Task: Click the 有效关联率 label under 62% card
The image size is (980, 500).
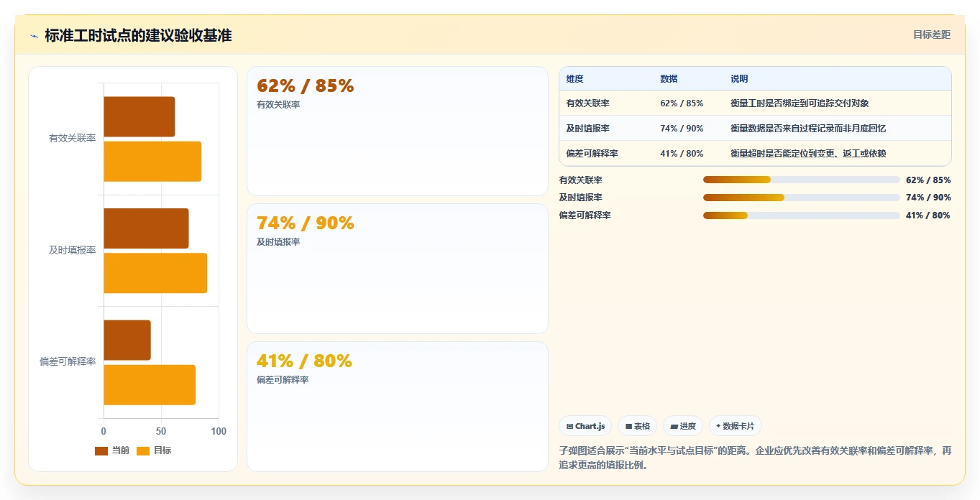Action: coord(278,105)
